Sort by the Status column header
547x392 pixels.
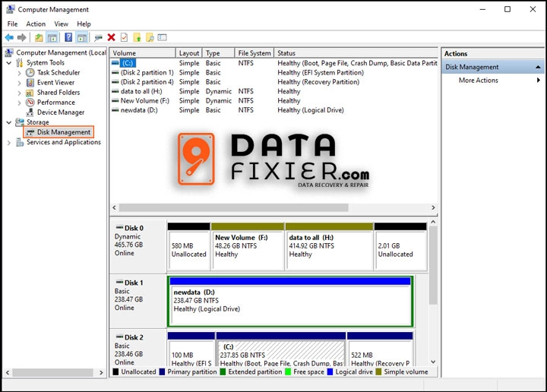click(x=356, y=53)
